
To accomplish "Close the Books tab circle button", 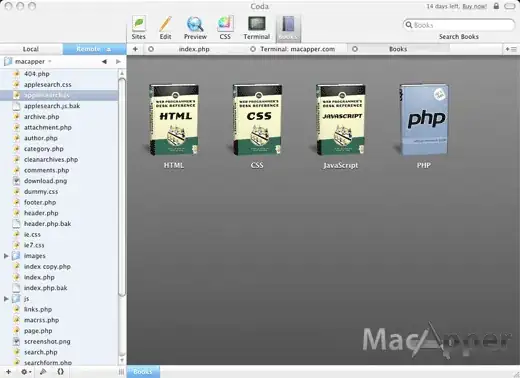I will click(x=355, y=49).
